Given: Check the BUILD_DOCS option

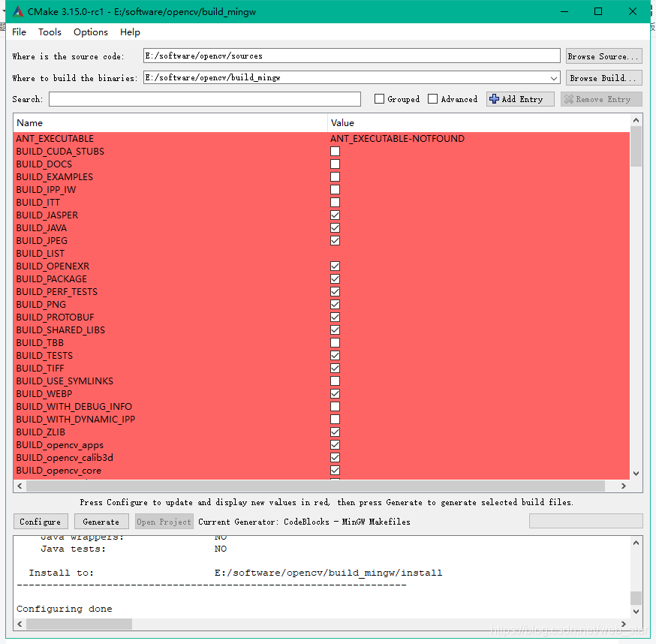Looking at the screenshot, I should click(335, 164).
